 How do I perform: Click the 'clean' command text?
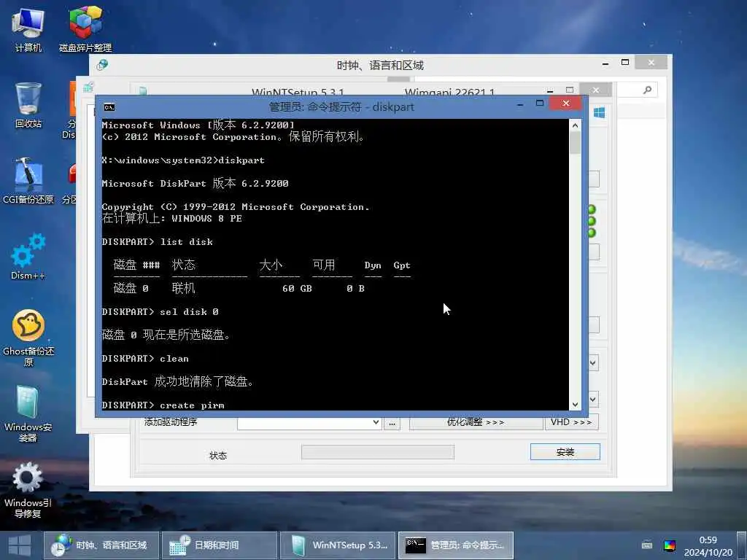(x=174, y=359)
